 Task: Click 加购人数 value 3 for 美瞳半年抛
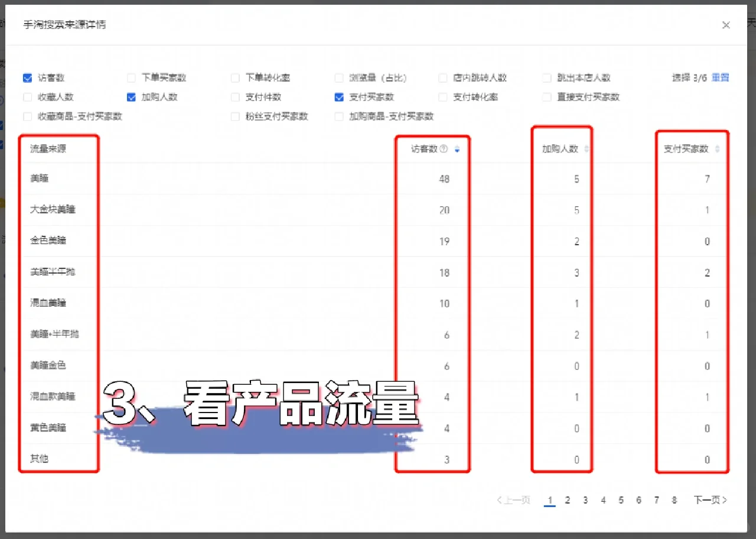coord(577,272)
